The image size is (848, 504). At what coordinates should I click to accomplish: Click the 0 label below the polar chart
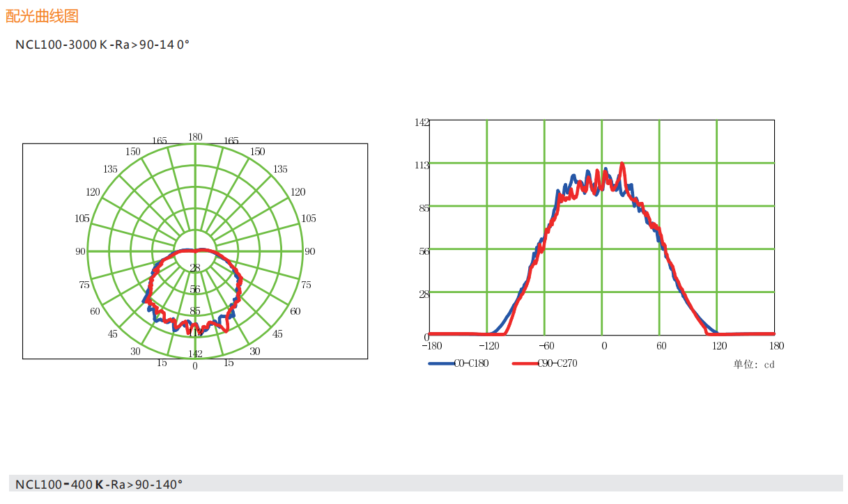tap(195, 366)
